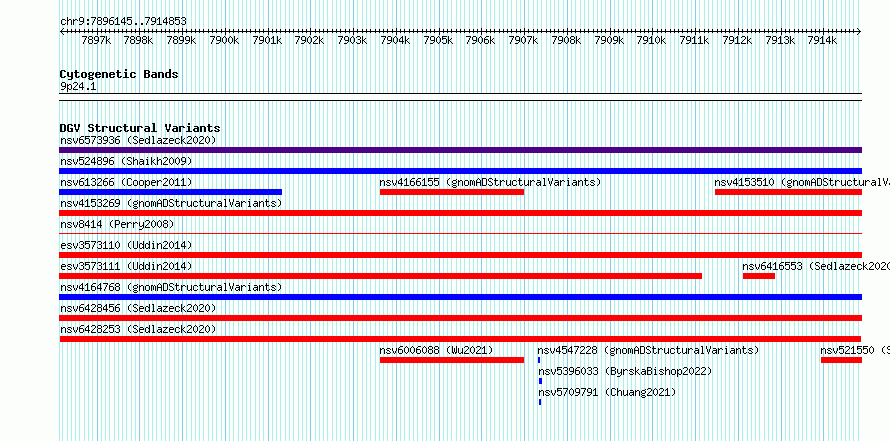Viewport: 890px width, 441px height.
Task: Select the 9p24.1 band label
Action: [x=78, y=86]
